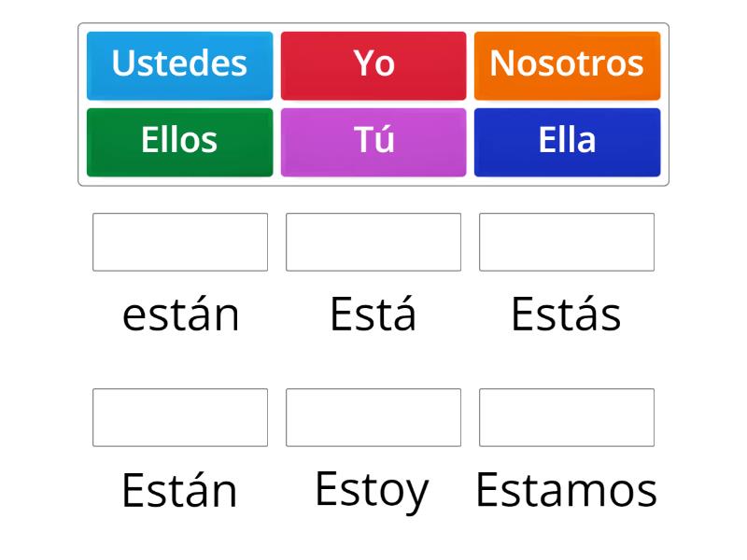
Task: Click the word 'están'
Action: coord(180,315)
